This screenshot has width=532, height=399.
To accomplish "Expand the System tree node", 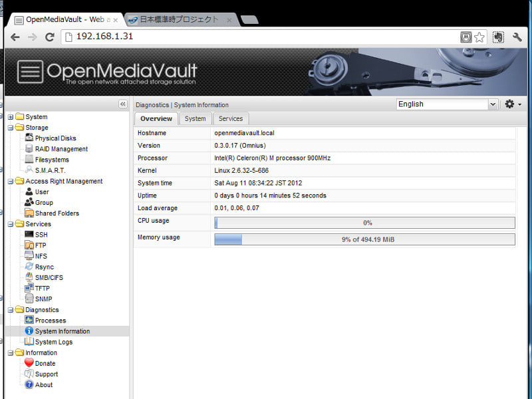I will pos(11,117).
